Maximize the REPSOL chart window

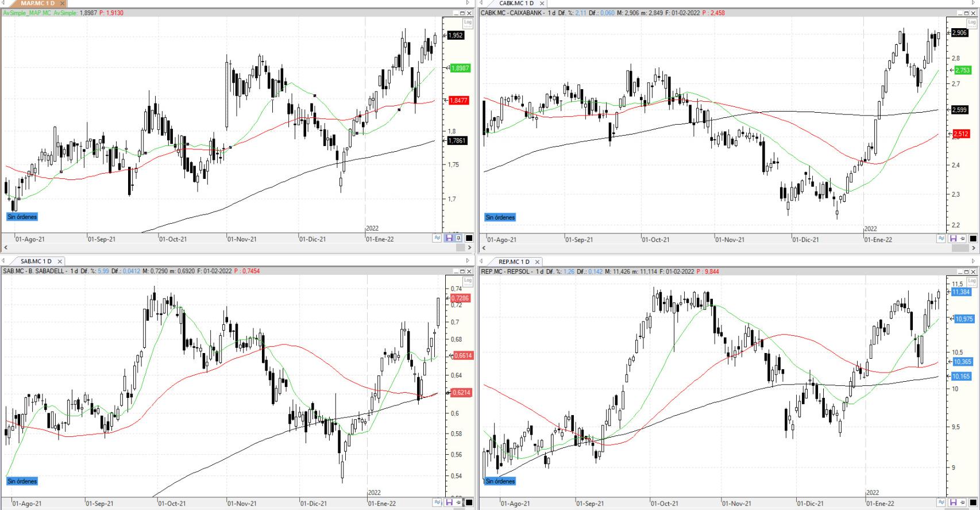click(x=967, y=271)
